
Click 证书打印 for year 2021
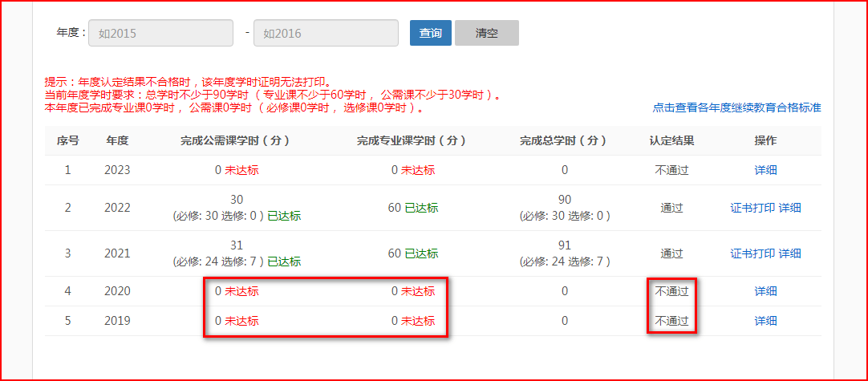pos(752,253)
